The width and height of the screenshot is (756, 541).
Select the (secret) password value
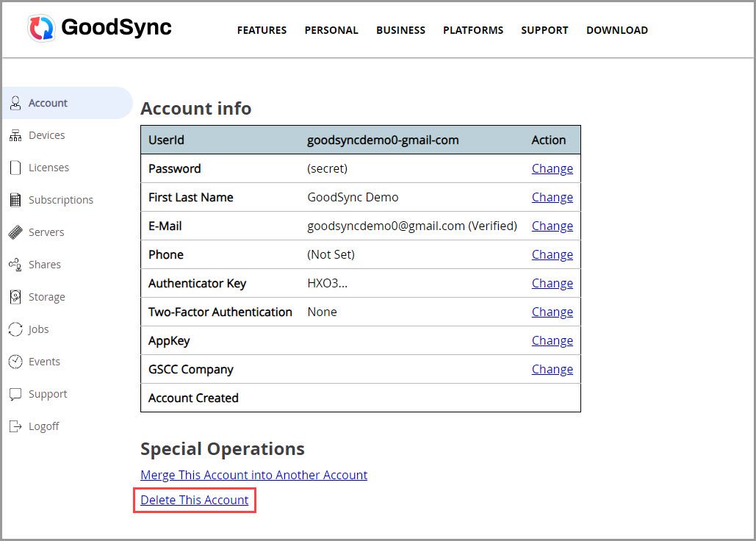point(328,169)
